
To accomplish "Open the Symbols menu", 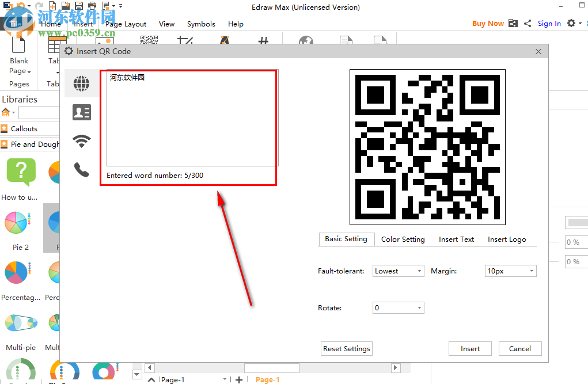I will [x=201, y=24].
